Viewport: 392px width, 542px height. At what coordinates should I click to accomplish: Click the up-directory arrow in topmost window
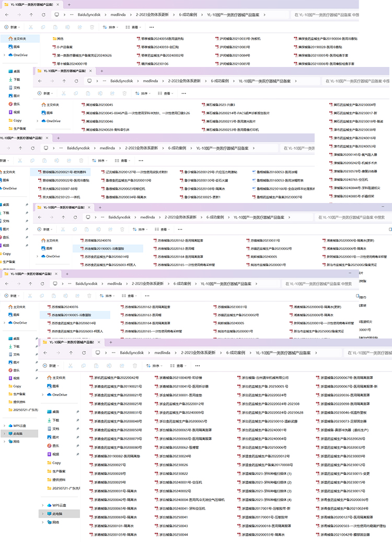[x=31, y=15]
